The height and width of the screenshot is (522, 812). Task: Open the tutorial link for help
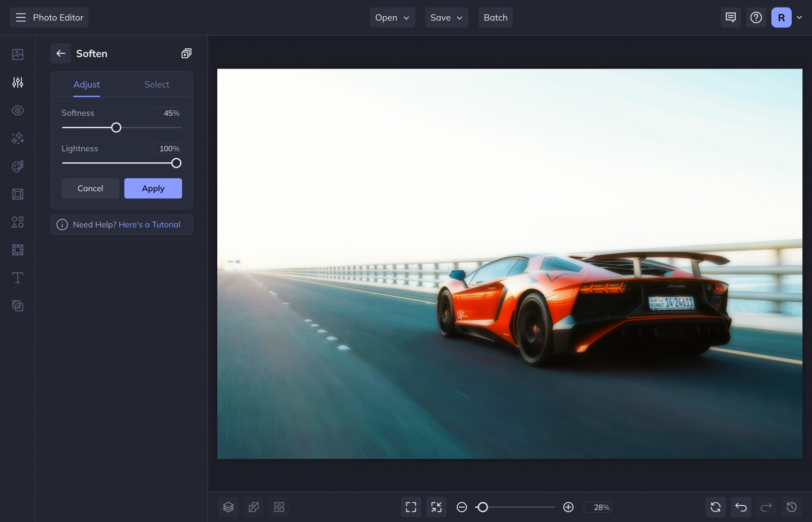(149, 224)
